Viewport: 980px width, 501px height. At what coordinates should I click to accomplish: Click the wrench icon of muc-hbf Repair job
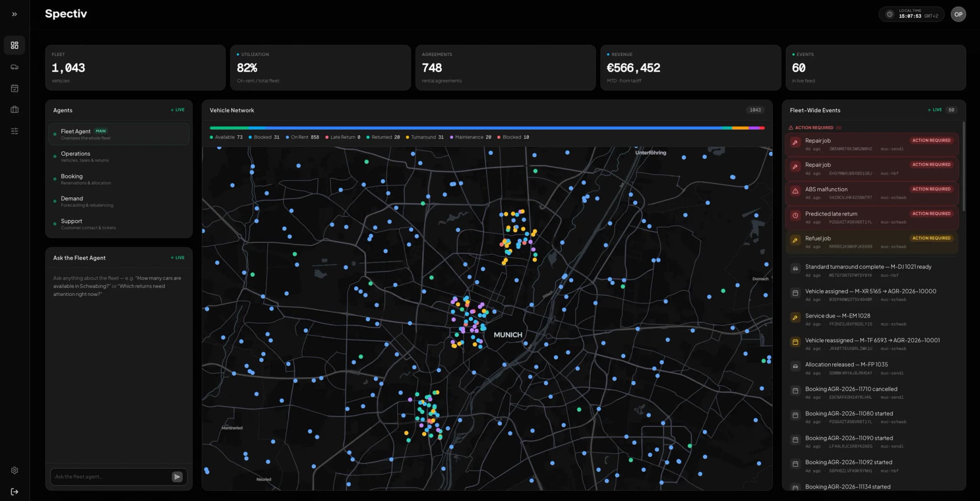[x=795, y=167]
